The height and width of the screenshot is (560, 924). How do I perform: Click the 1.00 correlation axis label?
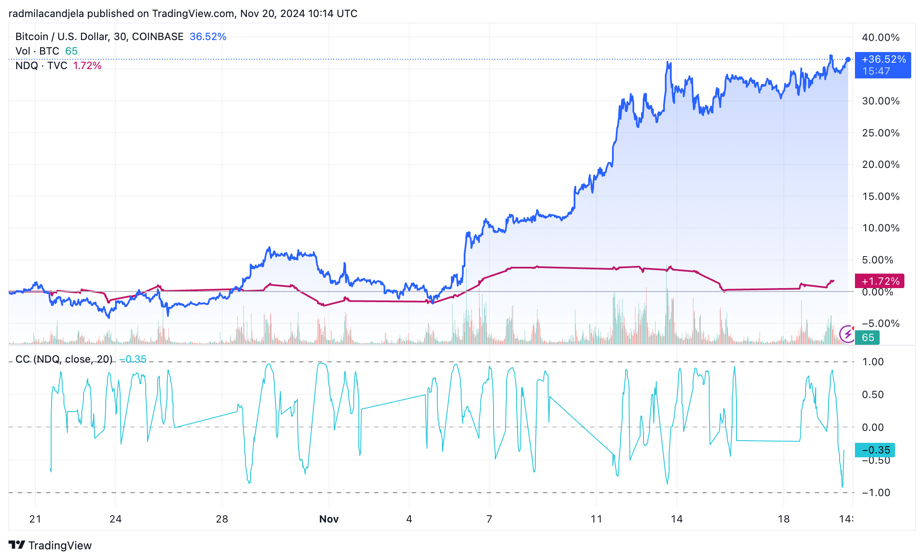[x=873, y=362]
